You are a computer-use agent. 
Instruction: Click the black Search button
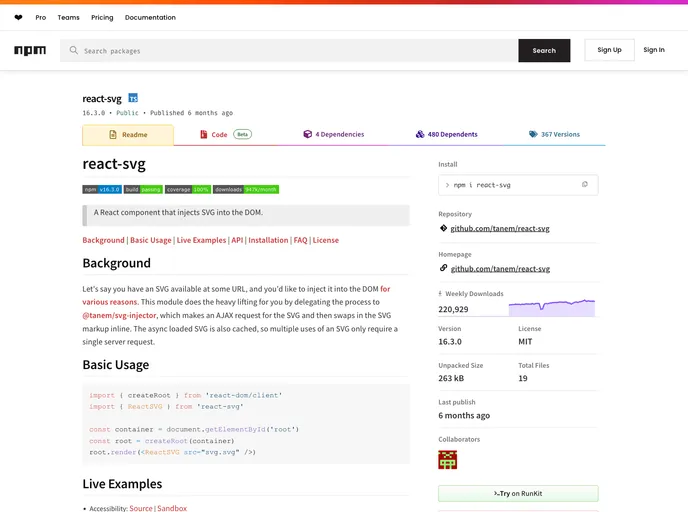[x=544, y=50]
